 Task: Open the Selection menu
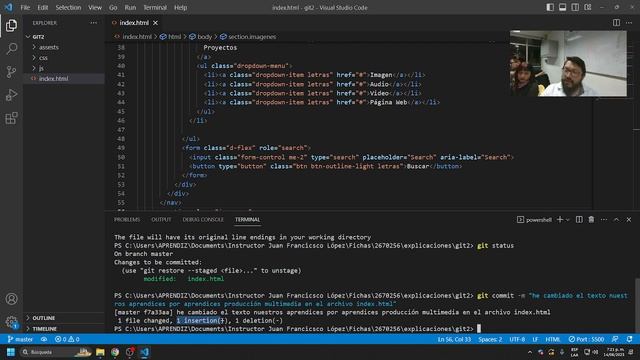click(68, 7)
